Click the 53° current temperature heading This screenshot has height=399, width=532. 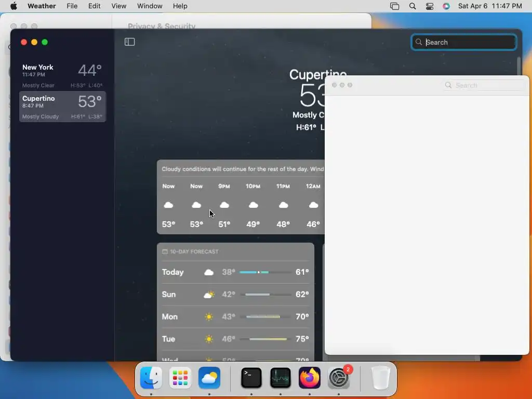[x=312, y=96]
